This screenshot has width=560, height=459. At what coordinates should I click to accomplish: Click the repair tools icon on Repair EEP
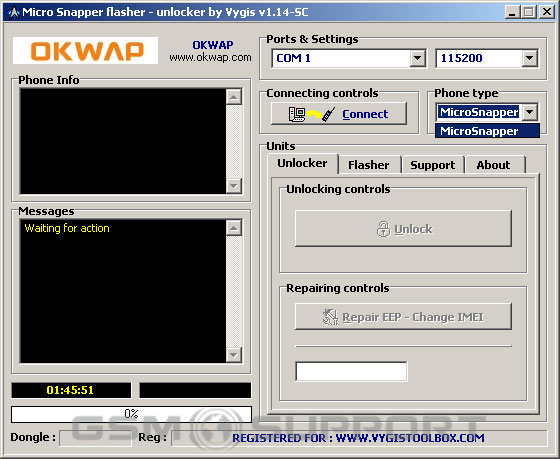330,317
